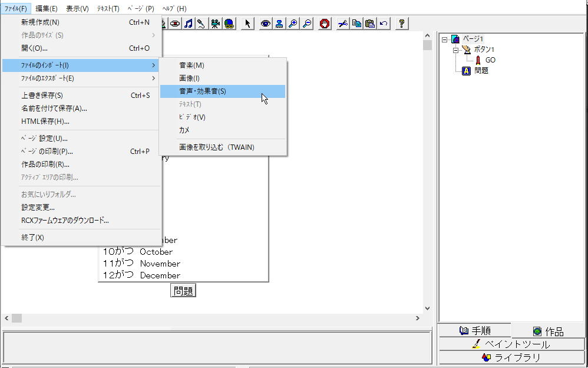Viewport: 588px width, 368px height.
Task: Select ページの印刷(P)... menu item
Action: 82,152
